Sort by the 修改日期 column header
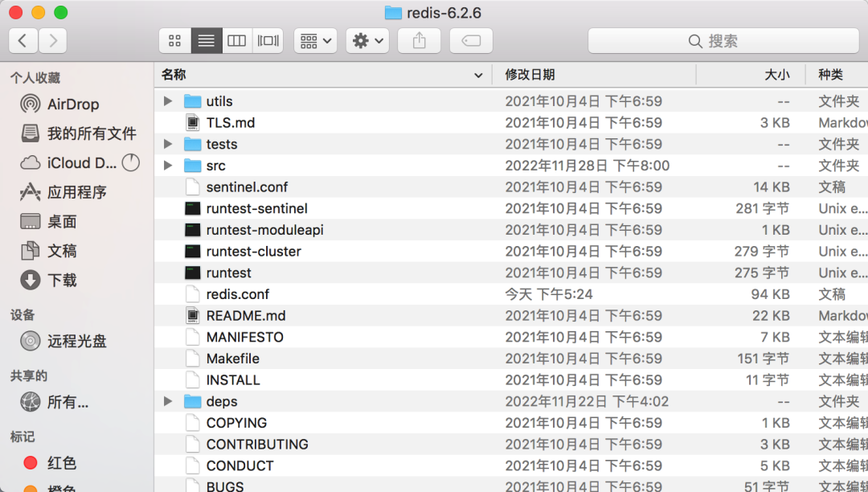The height and width of the screenshot is (492, 868). (594, 75)
